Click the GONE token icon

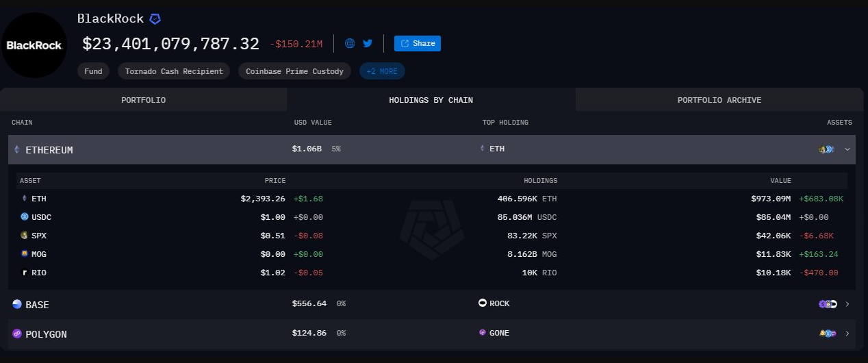(x=483, y=332)
